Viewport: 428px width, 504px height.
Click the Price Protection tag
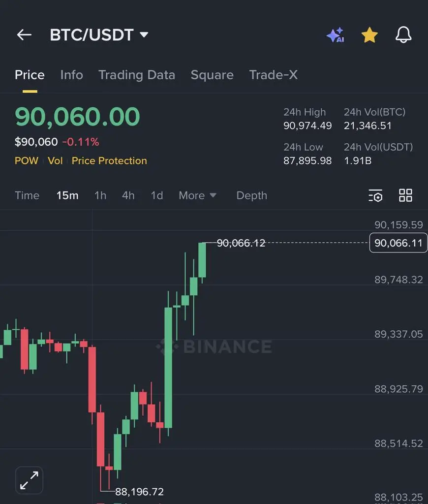pyautogui.click(x=109, y=161)
